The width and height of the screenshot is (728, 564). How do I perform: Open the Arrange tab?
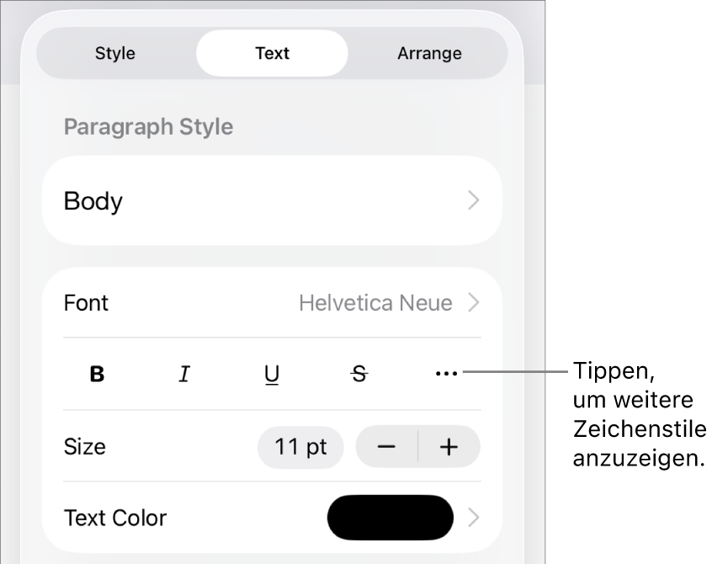coord(429,54)
